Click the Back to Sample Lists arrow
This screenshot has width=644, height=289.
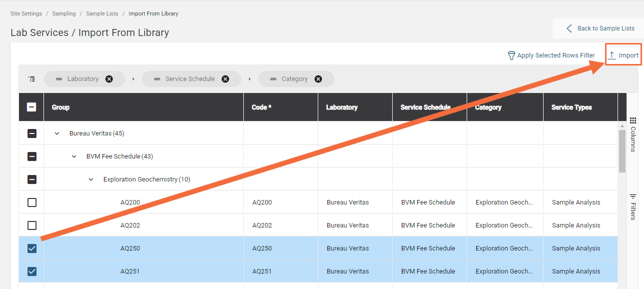coord(569,28)
